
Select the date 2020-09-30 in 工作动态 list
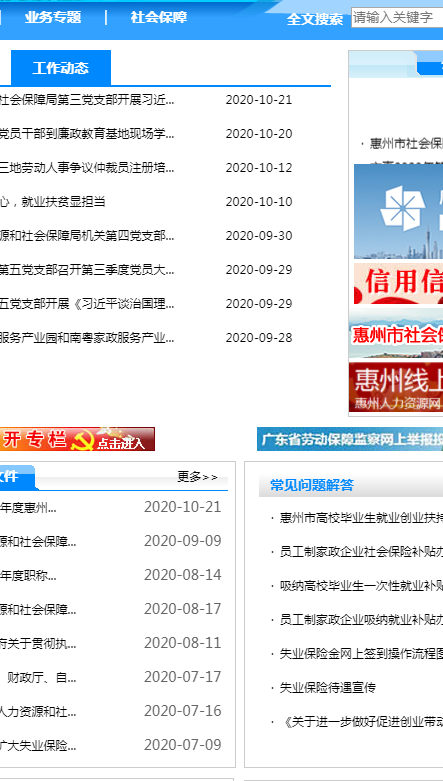click(259, 236)
